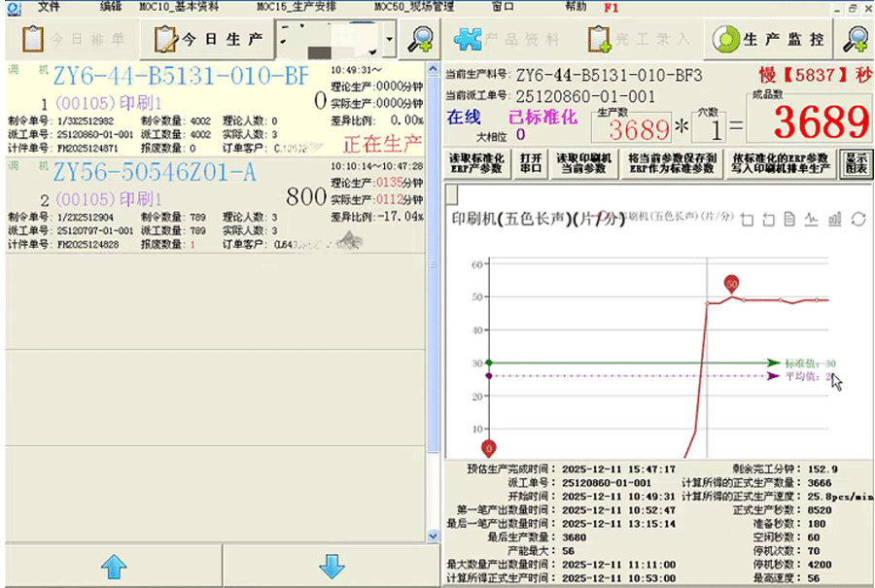The height and width of the screenshot is (588, 875).
Task: Open the MOC50_现场管理 menu
Action: pos(414,6)
